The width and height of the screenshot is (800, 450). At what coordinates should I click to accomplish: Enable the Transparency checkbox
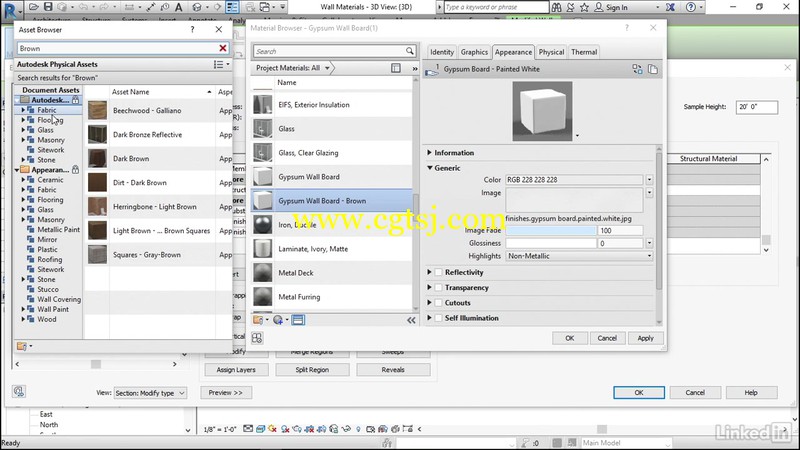coord(438,288)
